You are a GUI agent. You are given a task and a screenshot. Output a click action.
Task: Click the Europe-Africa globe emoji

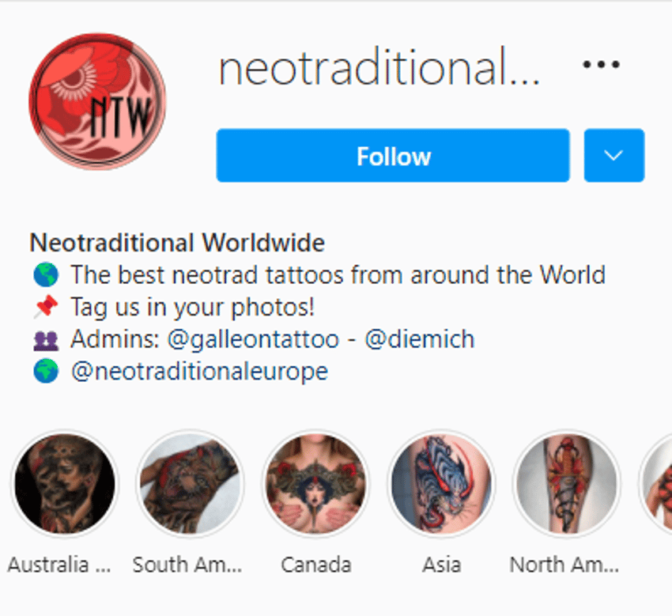pyautogui.click(x=46, y=371)
